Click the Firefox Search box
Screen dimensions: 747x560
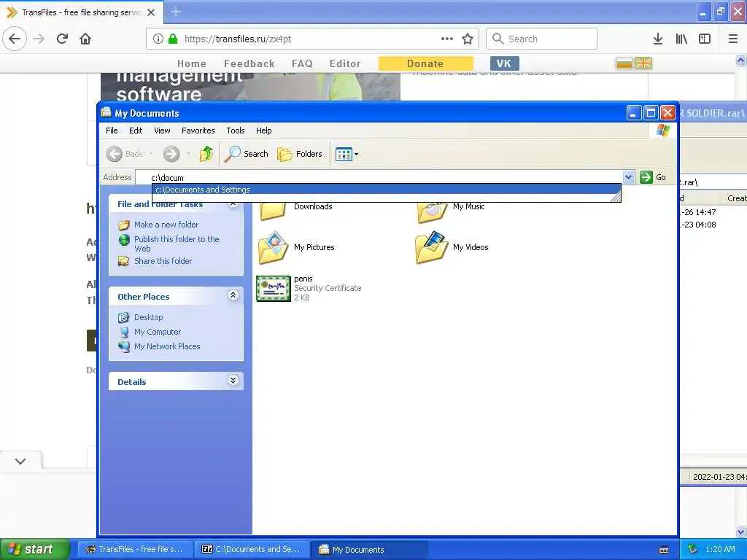click(x=542, y=39)
